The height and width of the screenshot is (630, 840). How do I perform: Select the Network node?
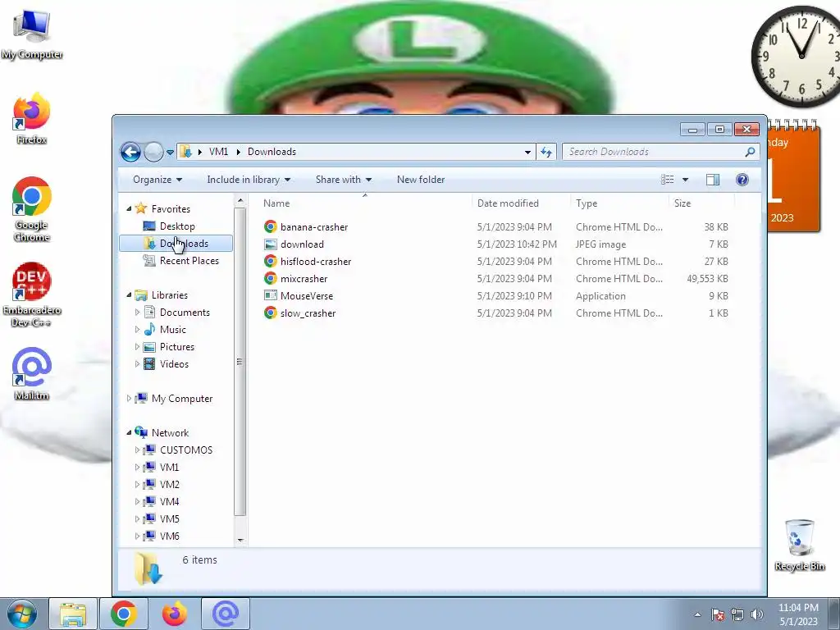tap(170, 433)
